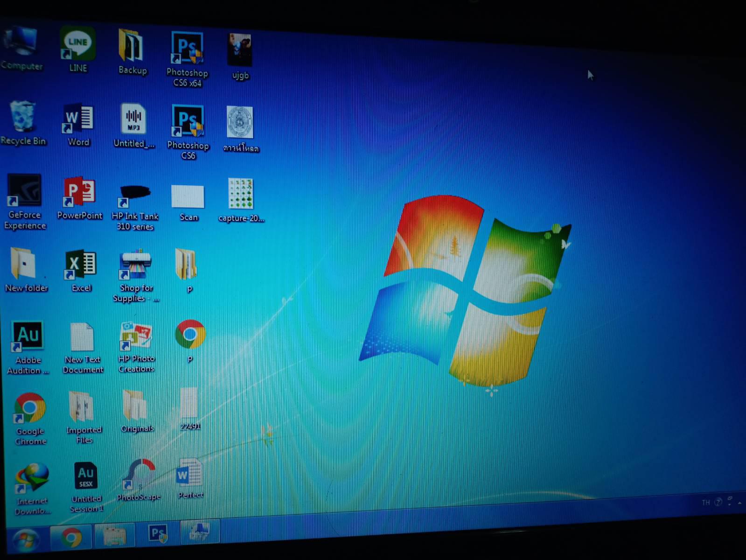Switch to Chrome in the taskbar
Viewport: 746px width, 560px height.
click(x=71, y=538)
